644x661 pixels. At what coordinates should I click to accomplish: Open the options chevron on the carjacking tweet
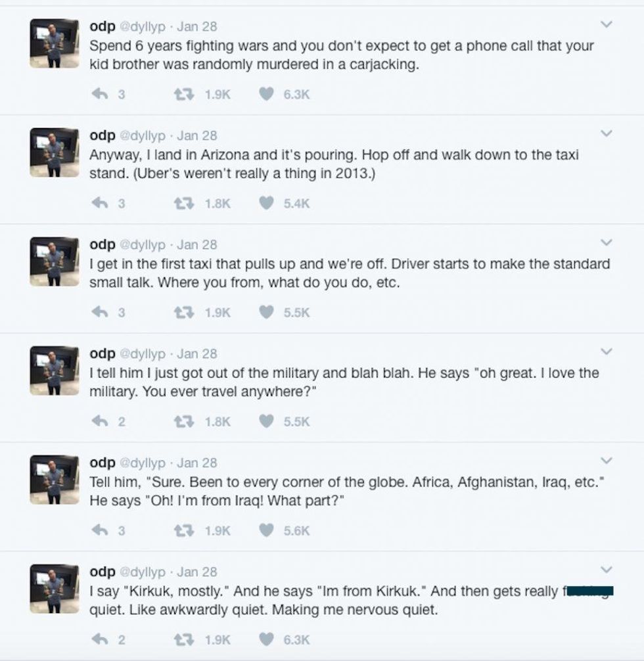(607, 25)
